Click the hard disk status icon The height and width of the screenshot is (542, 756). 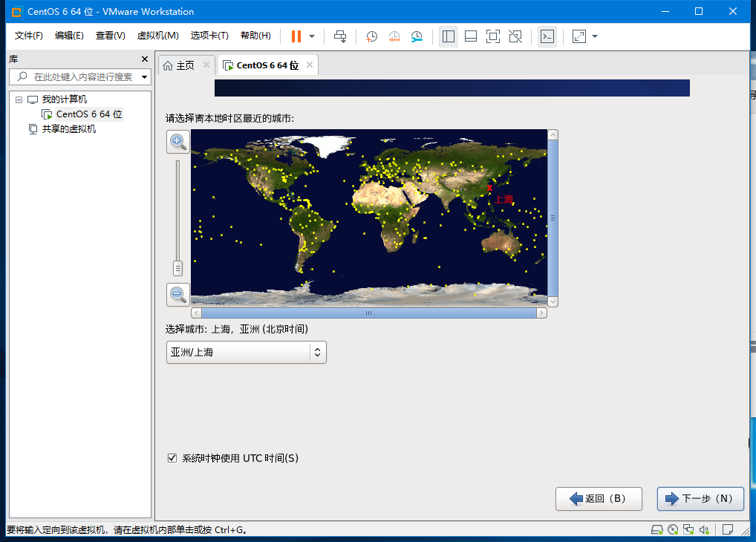tap(656, 529)
